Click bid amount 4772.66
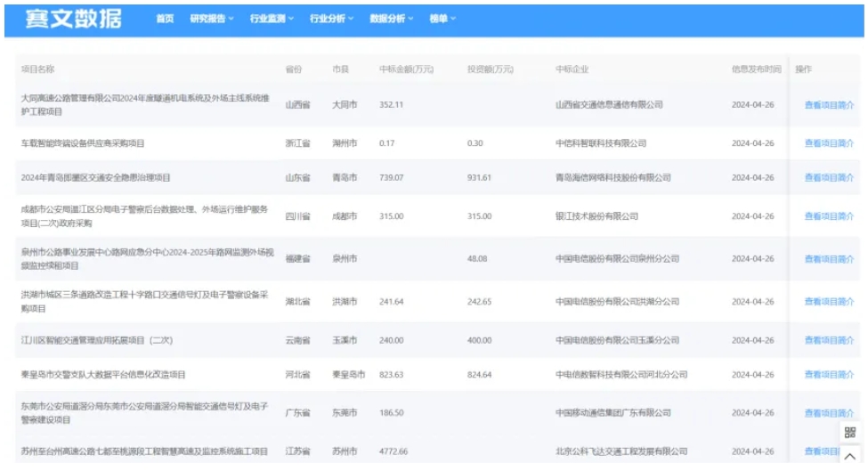The width and height of the screenshot is (868, 471). pos(393,451)
